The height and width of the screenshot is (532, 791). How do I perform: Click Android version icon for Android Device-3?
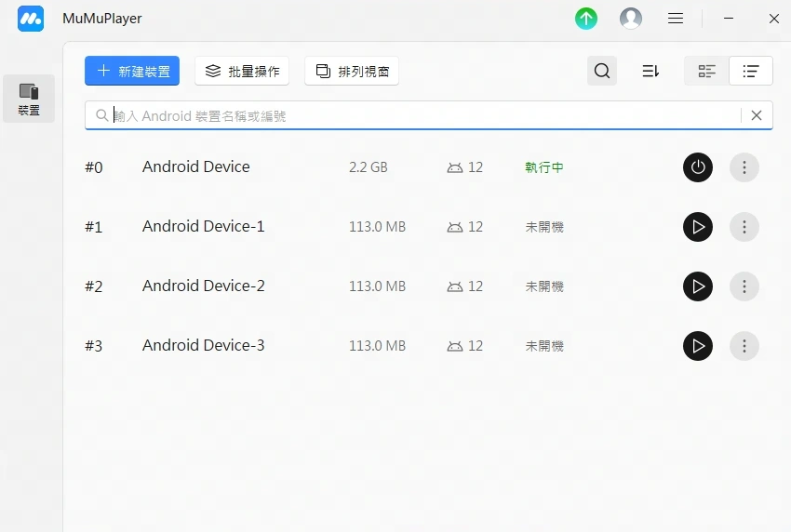point(454,346)
